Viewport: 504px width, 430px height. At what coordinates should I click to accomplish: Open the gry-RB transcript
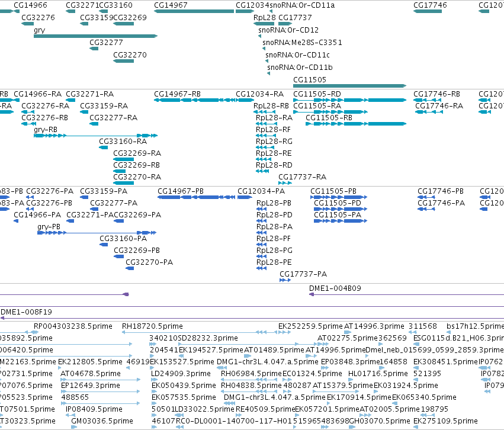95,136
